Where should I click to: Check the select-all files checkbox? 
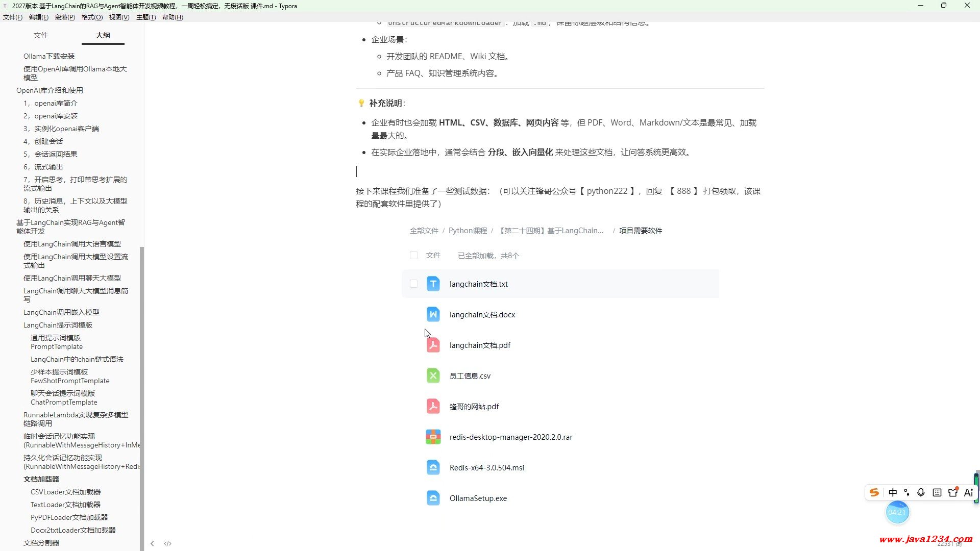pos(414,255)
